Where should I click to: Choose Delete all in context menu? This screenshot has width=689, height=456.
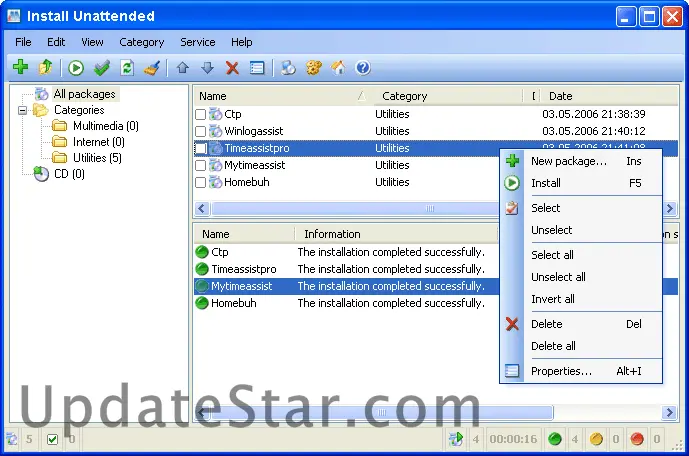[581, 346]
